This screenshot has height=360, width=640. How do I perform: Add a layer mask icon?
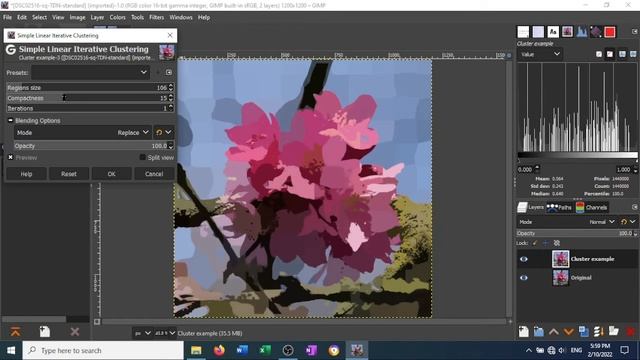pos(614,331)
